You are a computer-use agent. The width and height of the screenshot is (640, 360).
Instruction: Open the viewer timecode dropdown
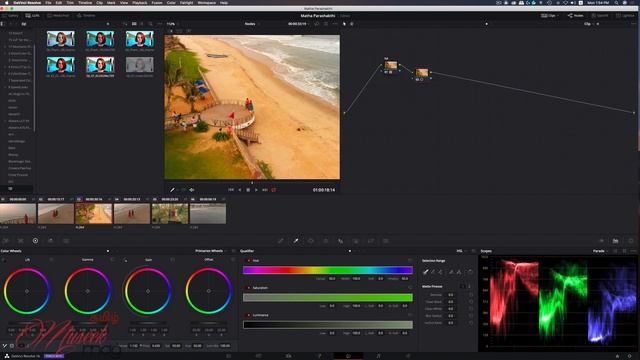coord(298,24)
